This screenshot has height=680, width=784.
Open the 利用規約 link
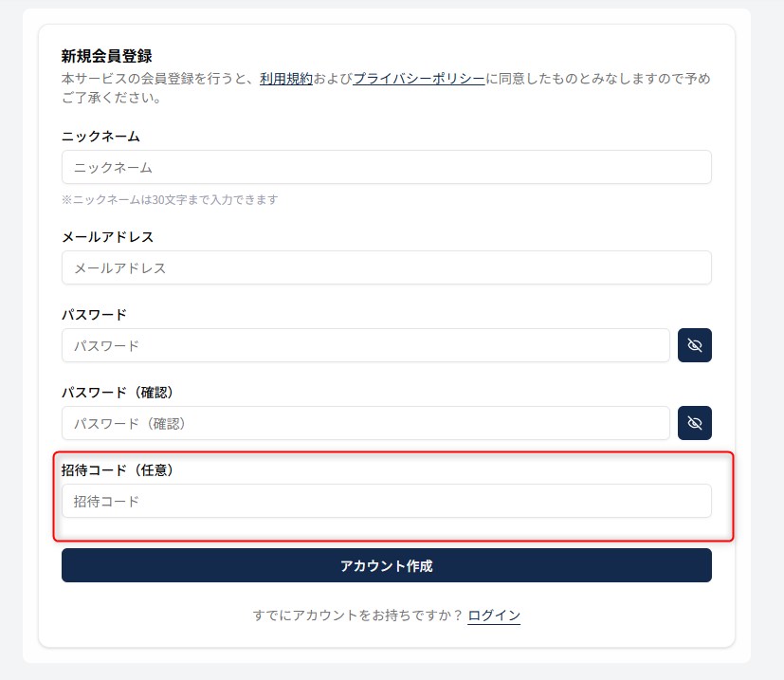(285, 80)
